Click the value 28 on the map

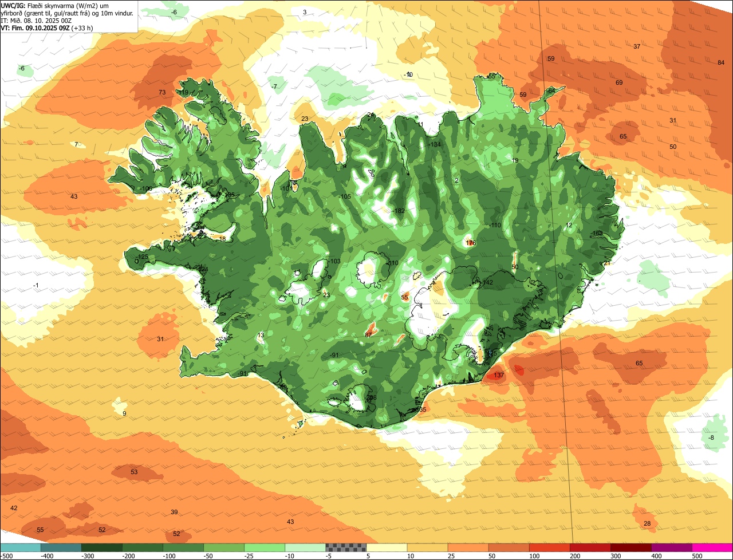click(647, 524)
